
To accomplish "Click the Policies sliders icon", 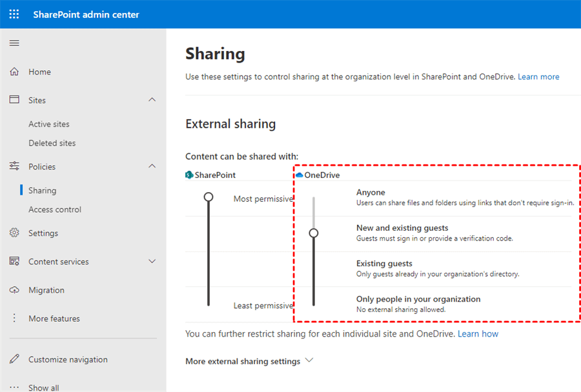I will (14, 166).
